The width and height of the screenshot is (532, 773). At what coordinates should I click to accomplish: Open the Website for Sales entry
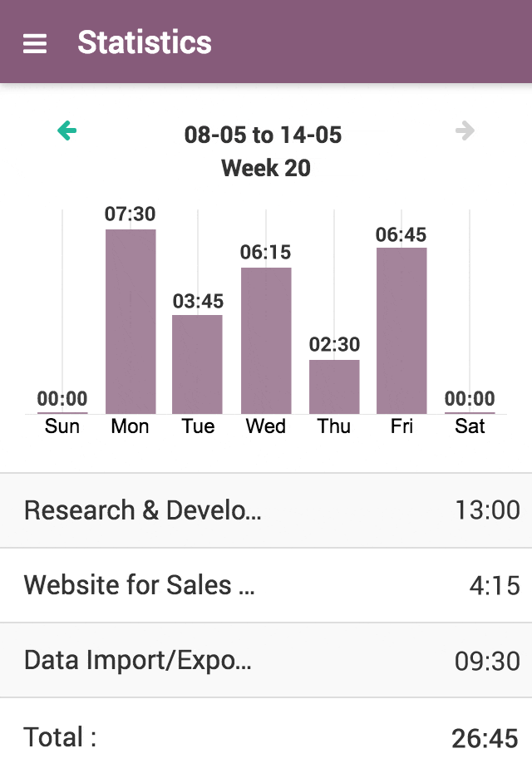(266, 585)
